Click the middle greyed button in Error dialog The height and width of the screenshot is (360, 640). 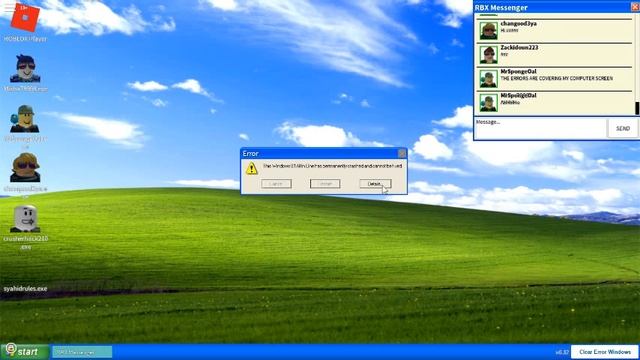click(x=325, y=184)
